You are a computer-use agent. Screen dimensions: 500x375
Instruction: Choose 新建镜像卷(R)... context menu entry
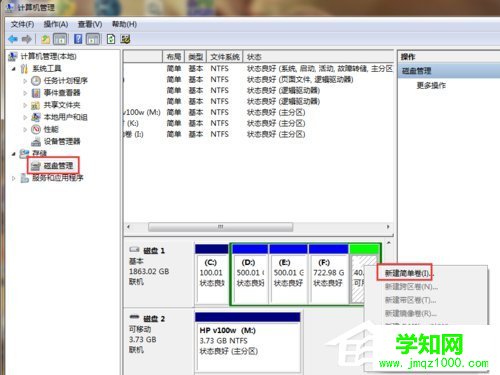coord(411,313)
